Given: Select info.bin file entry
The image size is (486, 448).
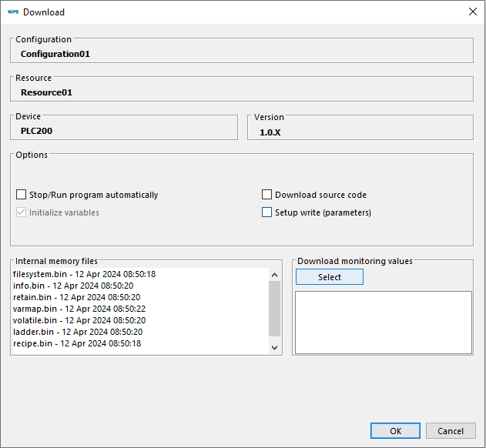Looking at the screenshot, I should tap(74, 286).
